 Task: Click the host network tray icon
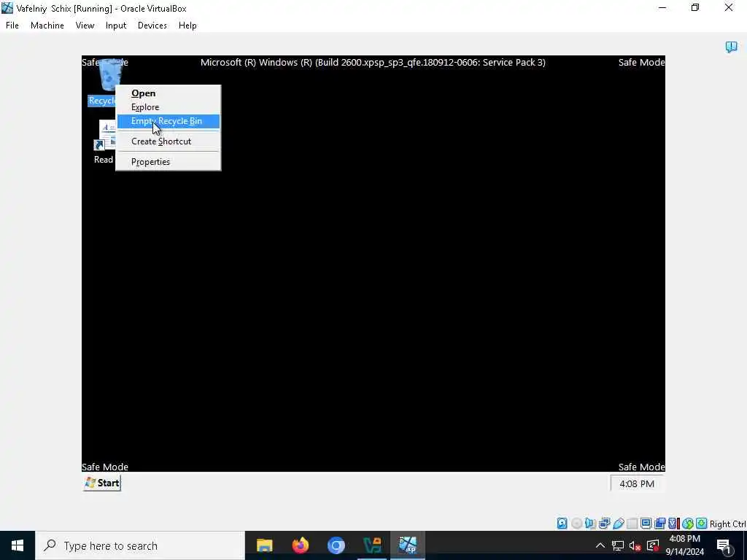[x=617, y=545]
